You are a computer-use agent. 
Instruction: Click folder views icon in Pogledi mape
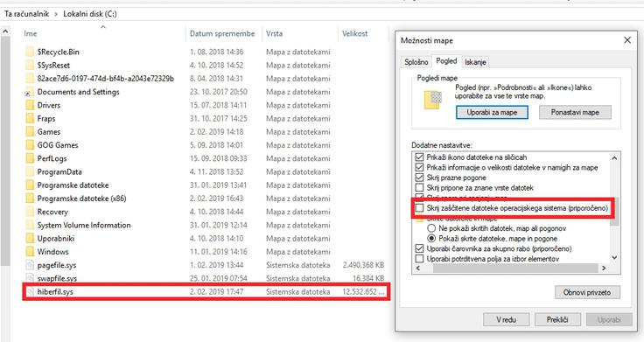(433, 101)
